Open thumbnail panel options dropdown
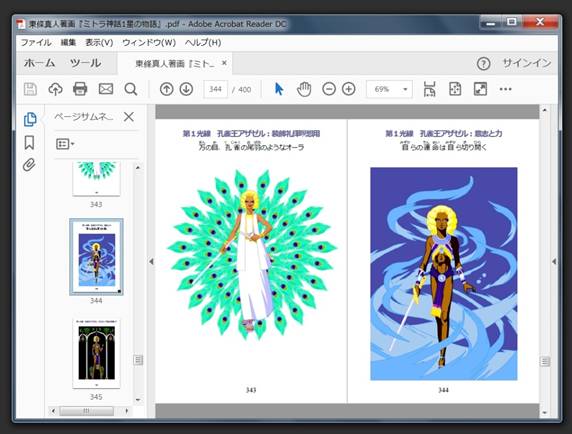Image resolution: width=572 pixels, height=434 pixels. click(65, 144)
